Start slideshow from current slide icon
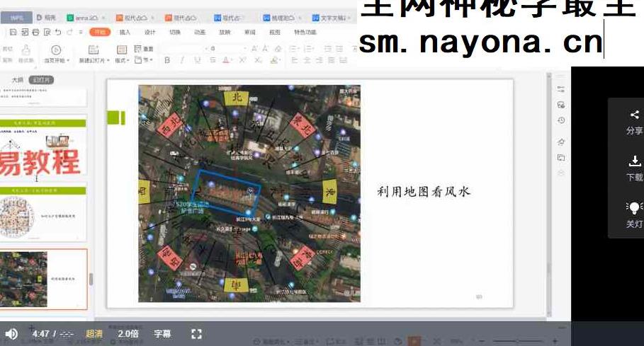Viewport: 644px width, 346px height. 56,50
